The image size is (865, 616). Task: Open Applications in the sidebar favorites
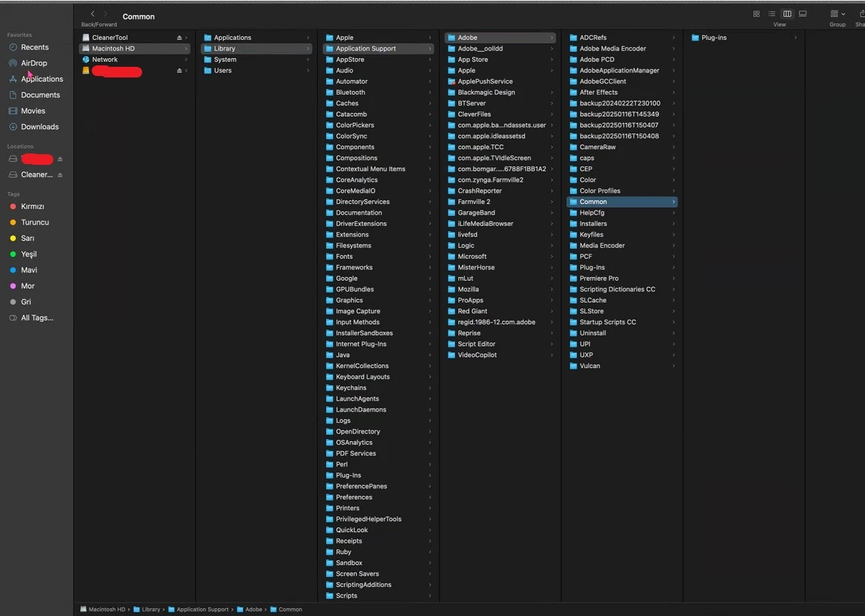pyautogui.click(x=42, y=79)
